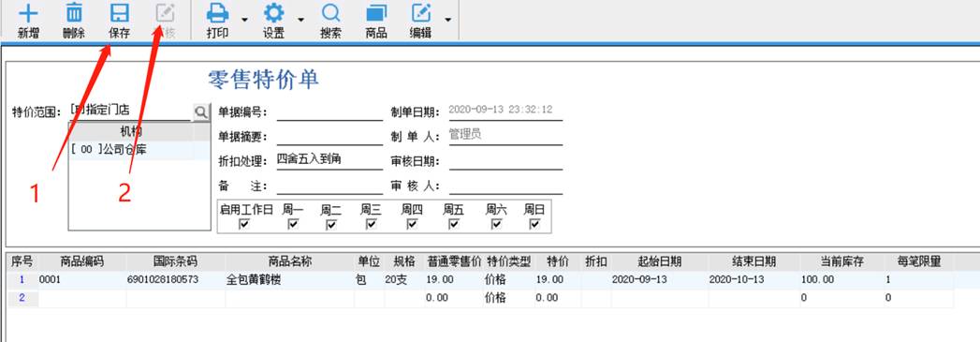Select the [00]公司仓库 row
Viewport: 980px width, 342px height.
[139, 150]
